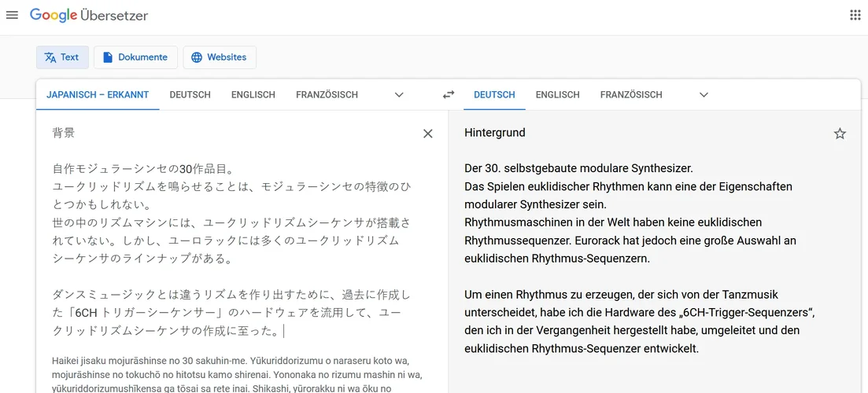Clear the source text with X

pos(428,134)
